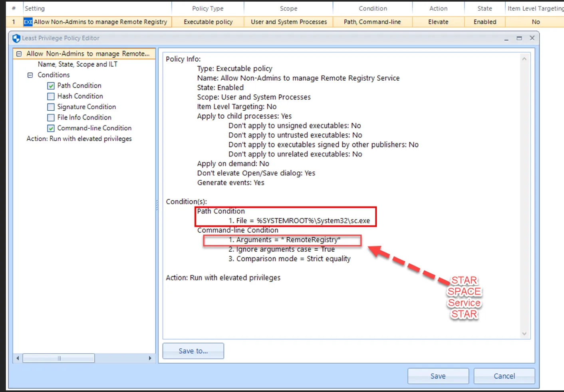Enable the Hash Condition checkbox
This screenshot has height=392, width=564.
pos(51,96)
